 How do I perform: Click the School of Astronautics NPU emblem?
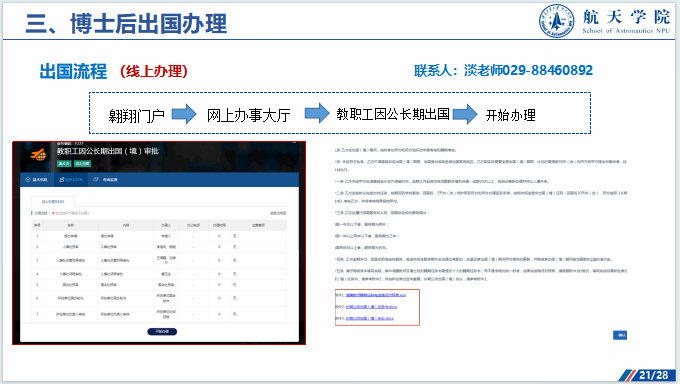pyautogui.click(x=556, y=20)
